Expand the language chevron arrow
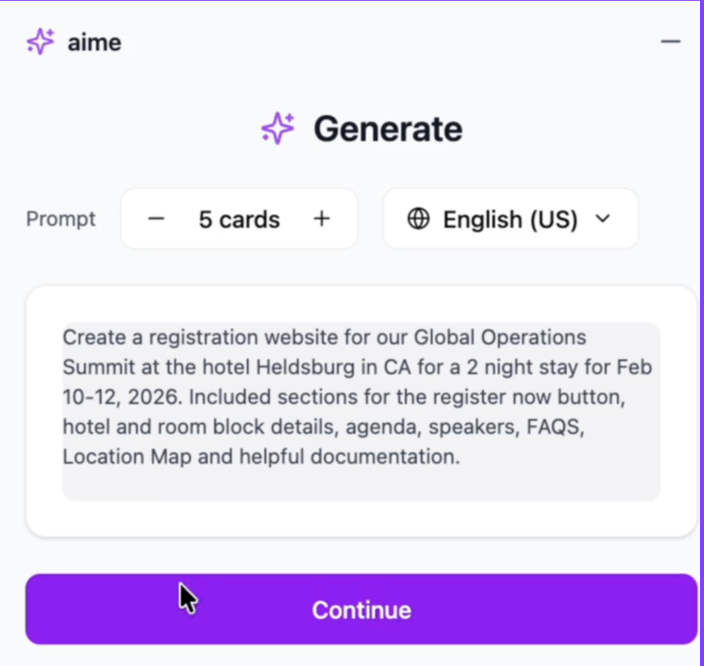 click(602, 219)
